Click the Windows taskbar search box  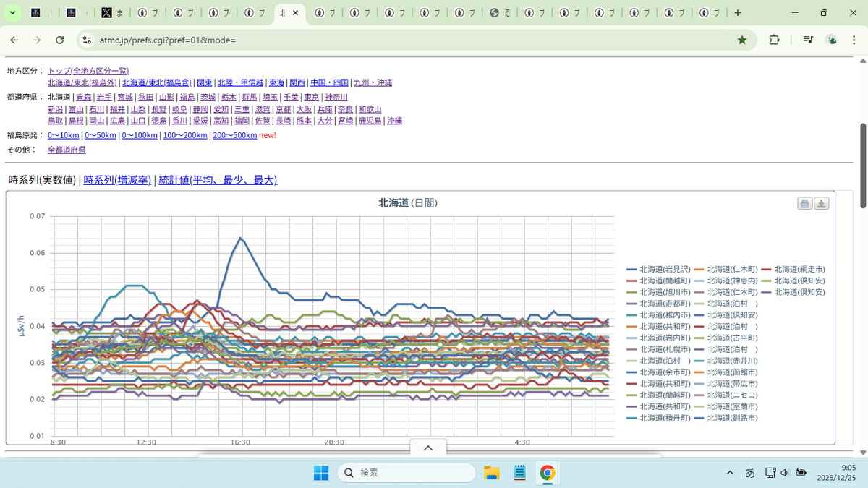click(x=407, y=473)
